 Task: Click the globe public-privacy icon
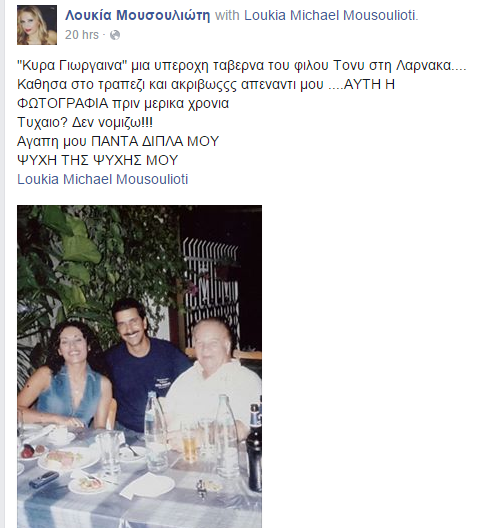(115, 35)
